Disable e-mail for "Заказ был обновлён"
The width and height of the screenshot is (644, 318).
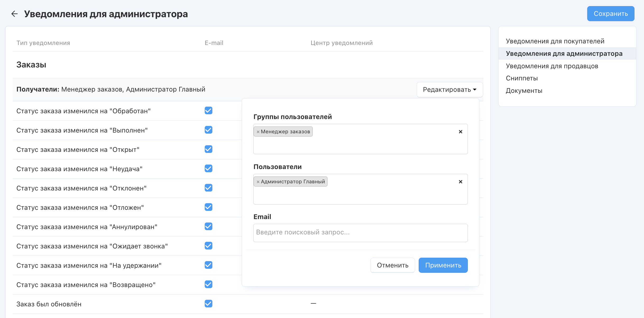coord(208,304)
